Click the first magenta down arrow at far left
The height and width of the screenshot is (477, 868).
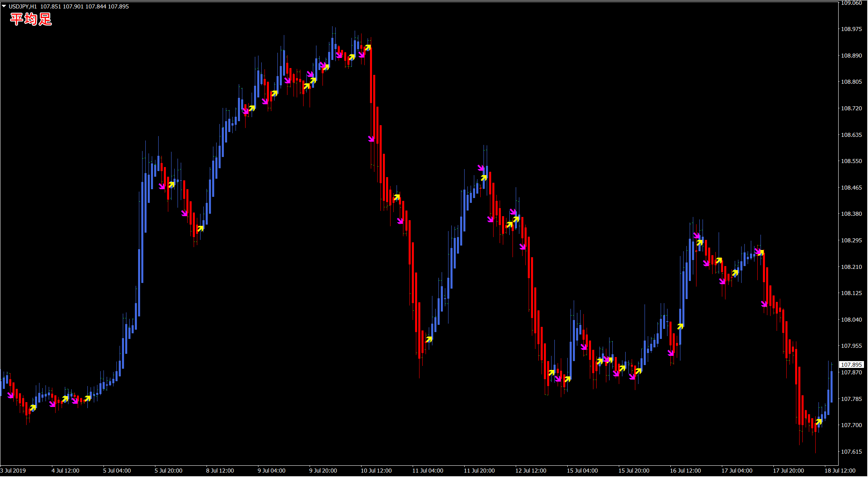click(11, 395)
